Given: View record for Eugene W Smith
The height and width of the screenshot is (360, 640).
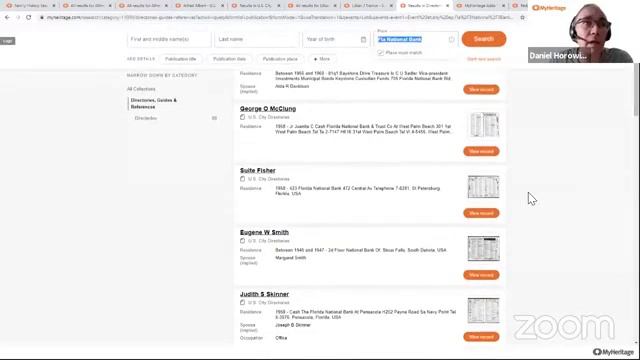Looking at the screenshot, I should [481, 275].
